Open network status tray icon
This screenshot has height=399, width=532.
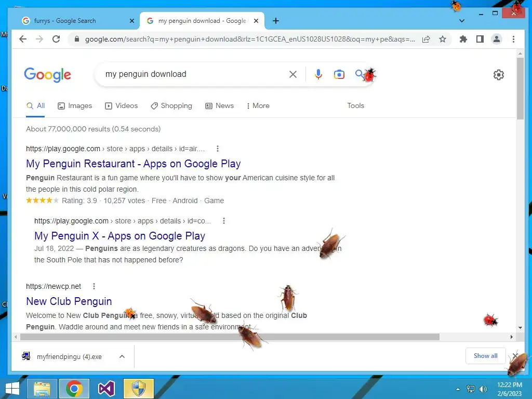(x=471, y=389)
